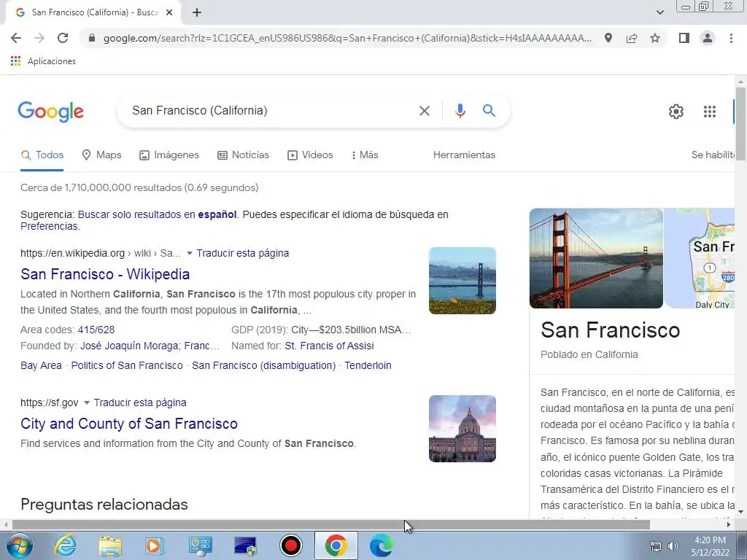Open Microsoft Edge from the taskbar
This screenshot has width=747, height=560.
click(381, 545)
